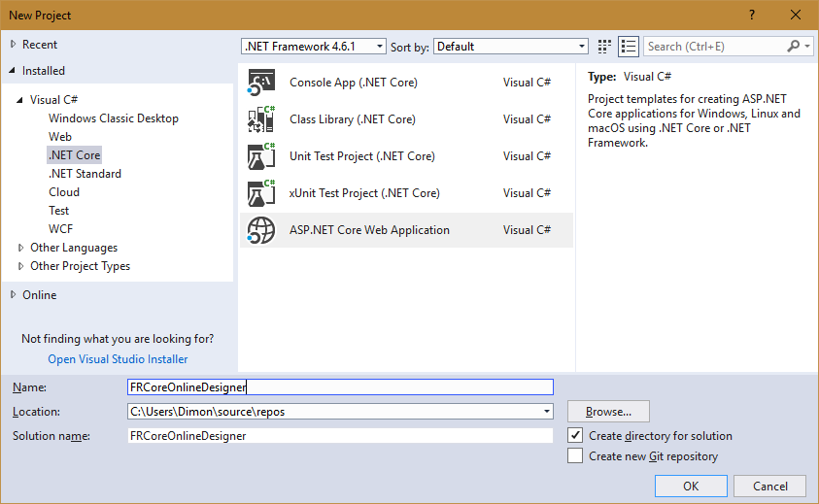Open the Location path dropdown arrow
819x504 pixels.
click(x=546, y=412)
